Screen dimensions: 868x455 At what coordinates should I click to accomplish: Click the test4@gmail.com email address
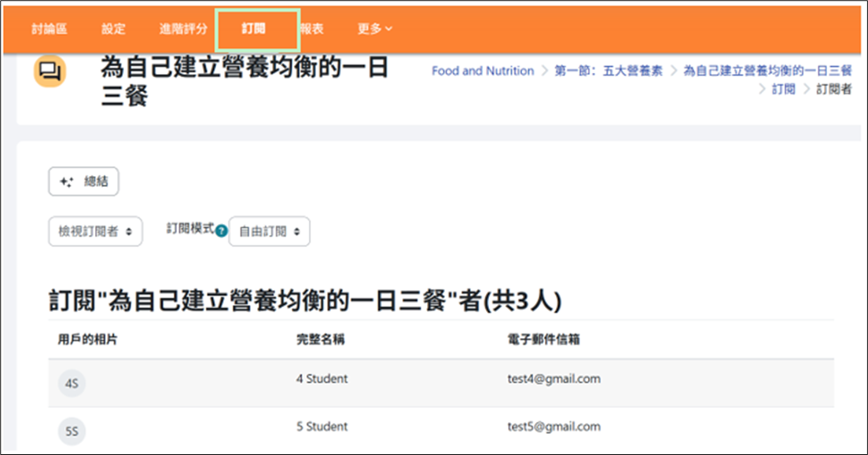point(554,379)
